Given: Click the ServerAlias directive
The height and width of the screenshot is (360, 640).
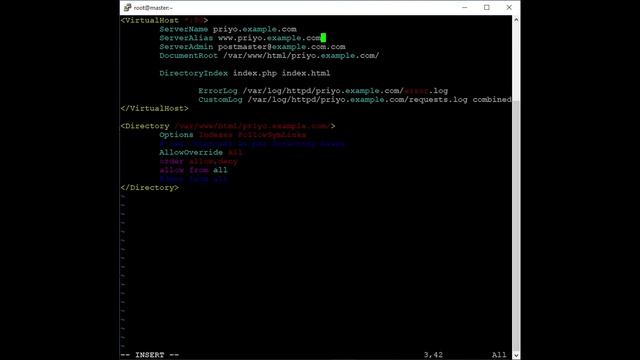Looking at the screenshot, I should pyautogui.click(x=186, y=38).
